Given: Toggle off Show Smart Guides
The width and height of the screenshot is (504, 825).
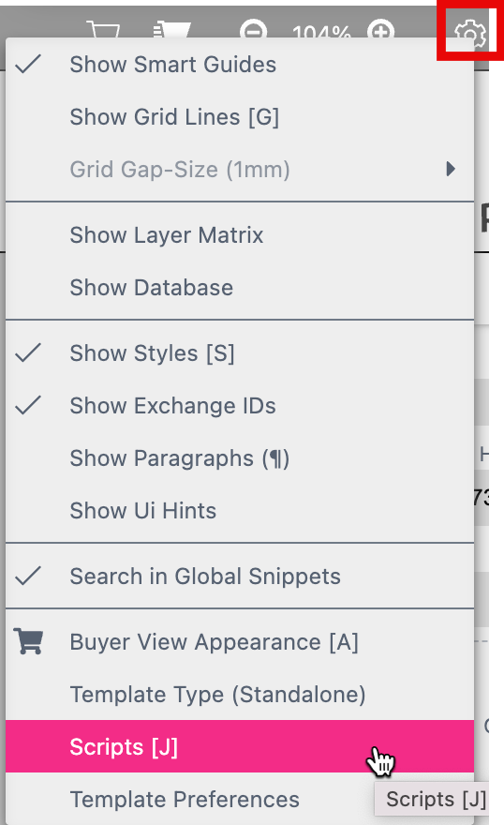Looking at the screenshot, I should (240, 65).
